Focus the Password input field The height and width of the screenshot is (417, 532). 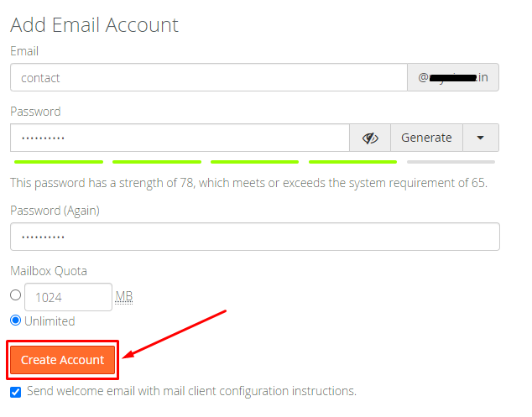(180, 138)
